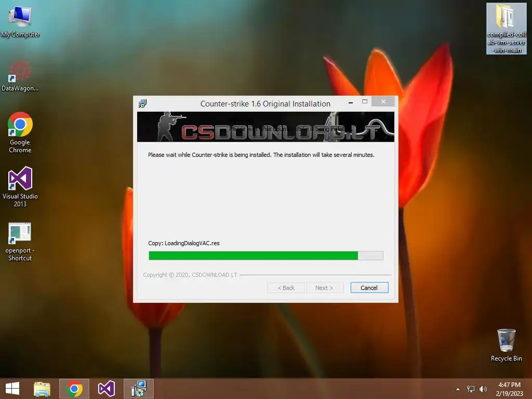
Task: Click the installer taskbar icon
Action: coord(138,389)
